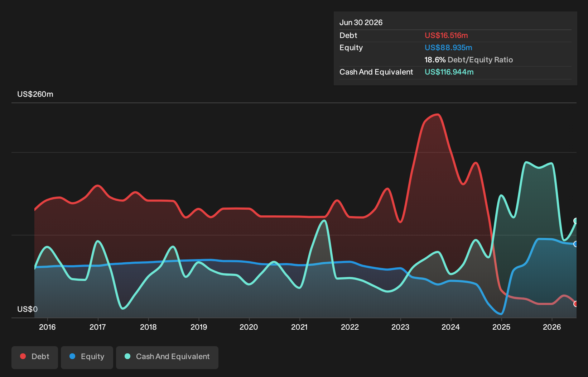Click the US$16.516m debt value
The width and height of the screenshot is (588, 377).
(x=446, y=35)
